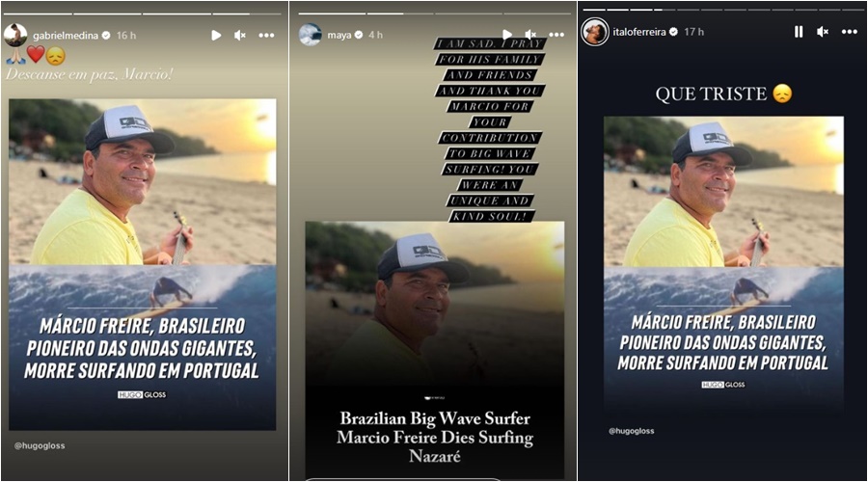868x482 pixels.
Task: Open italoferreira profile avatar
Action: pos(594,32)
